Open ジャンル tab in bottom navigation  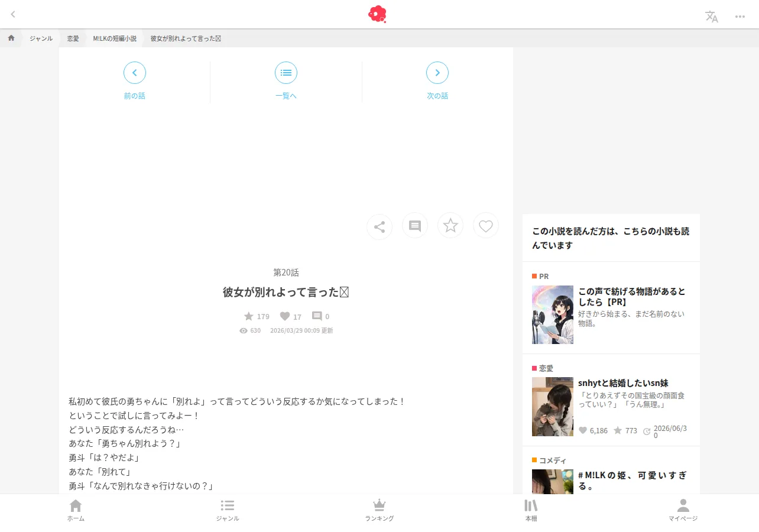(x=228, y=511)
